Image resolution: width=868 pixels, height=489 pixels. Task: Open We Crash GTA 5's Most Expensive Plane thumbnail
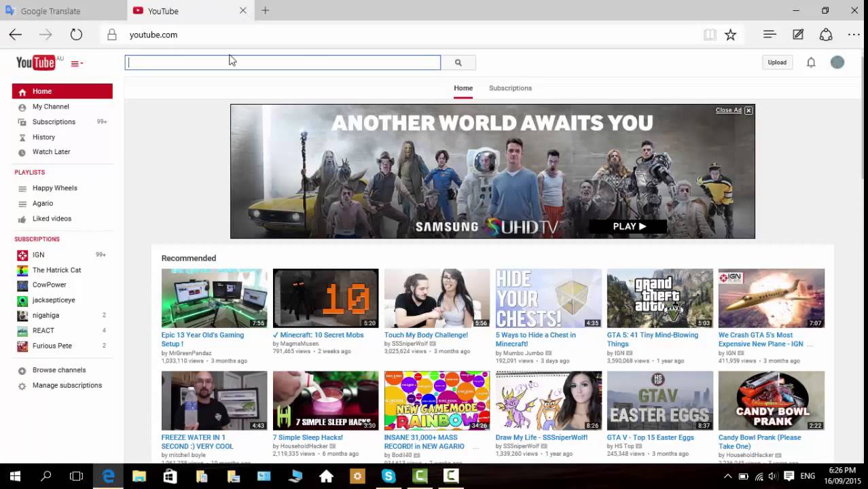tap(772, 298)
